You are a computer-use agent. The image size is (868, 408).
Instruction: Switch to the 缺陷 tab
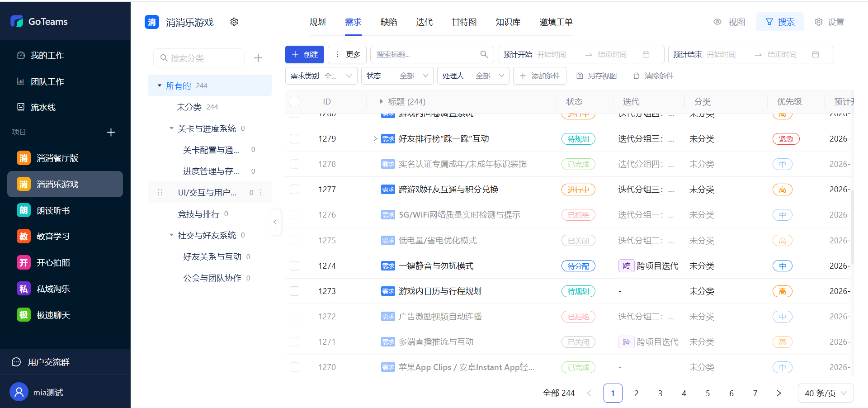(389, 22)
